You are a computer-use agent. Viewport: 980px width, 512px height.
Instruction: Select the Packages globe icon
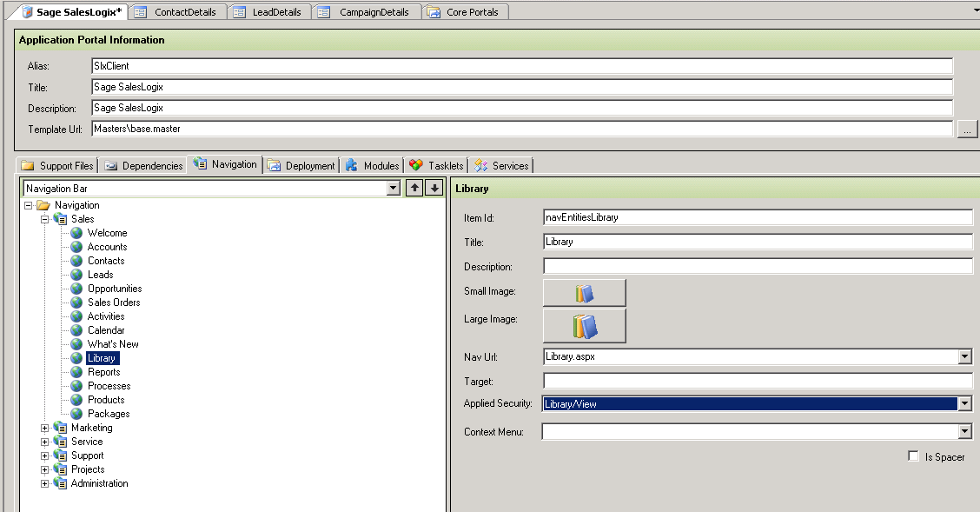coord(76,414)
